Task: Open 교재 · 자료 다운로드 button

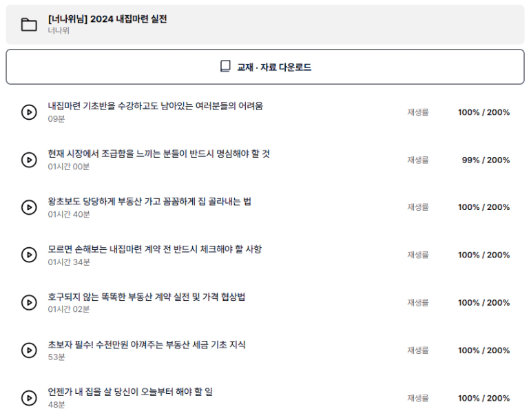Action: pos(265,67)
